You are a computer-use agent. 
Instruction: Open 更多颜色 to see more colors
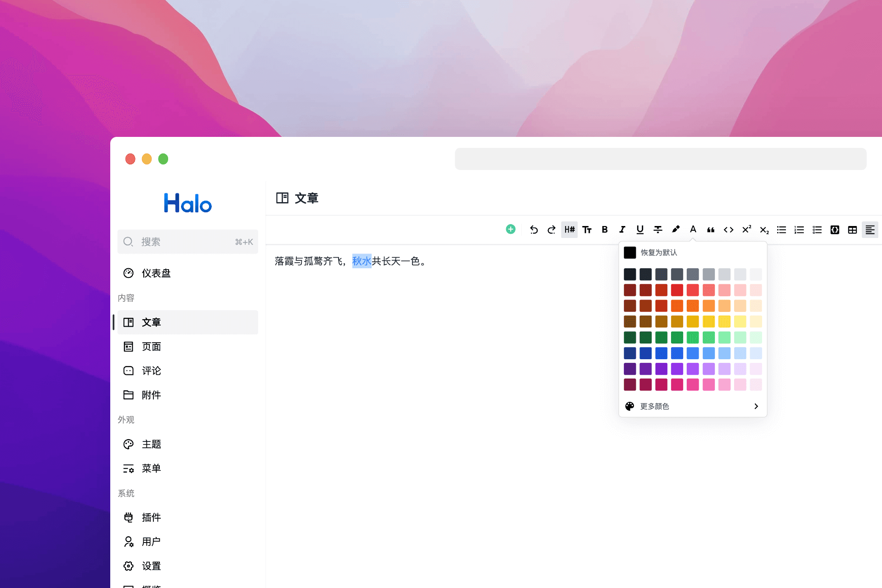654,406
